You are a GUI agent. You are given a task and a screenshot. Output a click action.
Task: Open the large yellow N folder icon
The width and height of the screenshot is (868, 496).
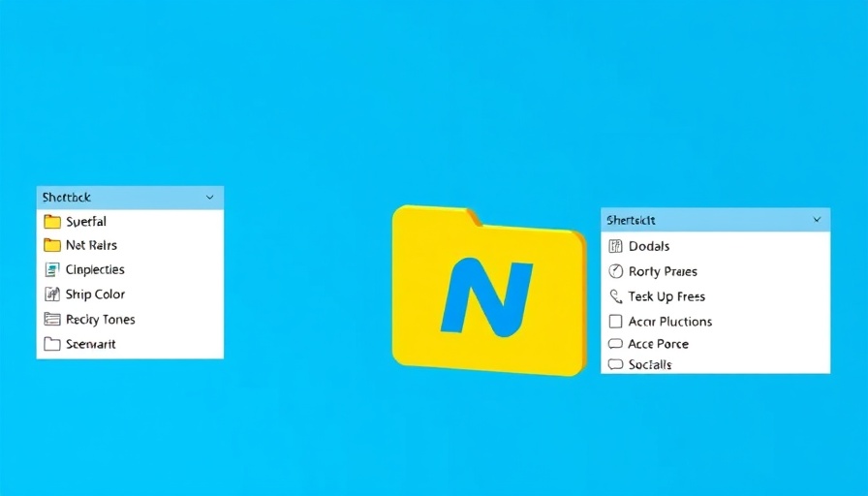tap(489, 290)
